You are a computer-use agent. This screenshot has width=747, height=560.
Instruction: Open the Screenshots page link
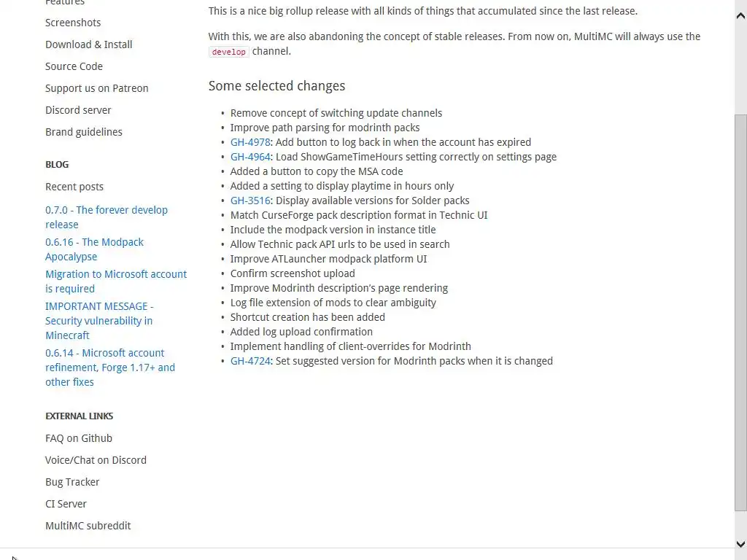pos(73,23)
